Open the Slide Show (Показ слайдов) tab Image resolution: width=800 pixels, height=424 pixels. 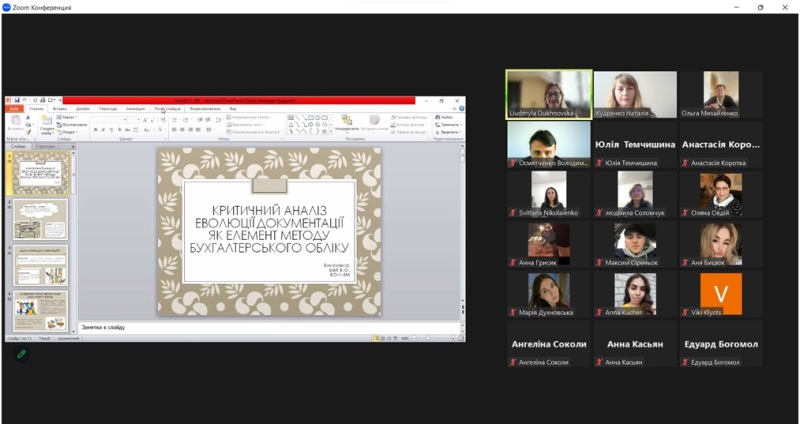[167, 109]
